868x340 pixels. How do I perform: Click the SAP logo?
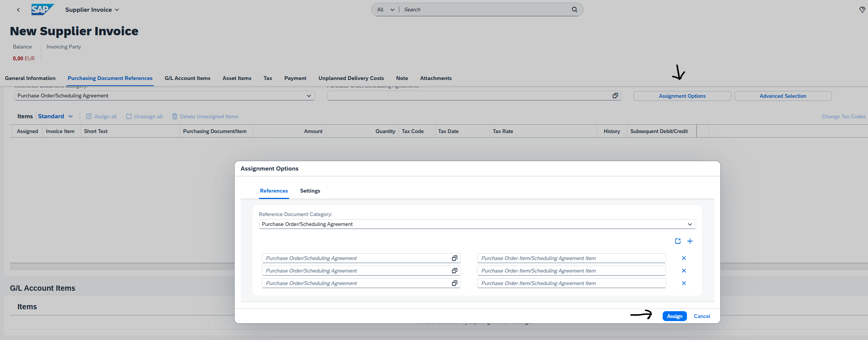pyautogui.click(x=43, y=9)
